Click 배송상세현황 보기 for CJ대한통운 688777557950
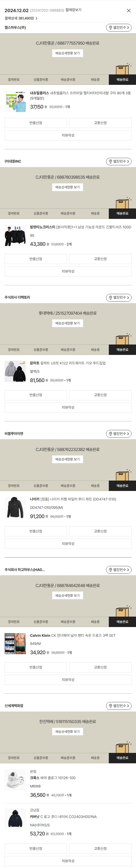This screenshot has width=136, height=868. [x=68, y=53]
